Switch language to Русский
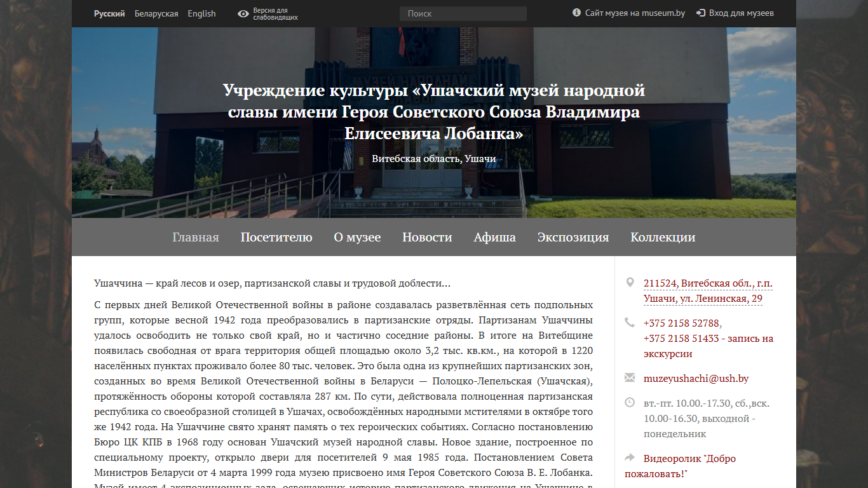 (x=109, y=13)
